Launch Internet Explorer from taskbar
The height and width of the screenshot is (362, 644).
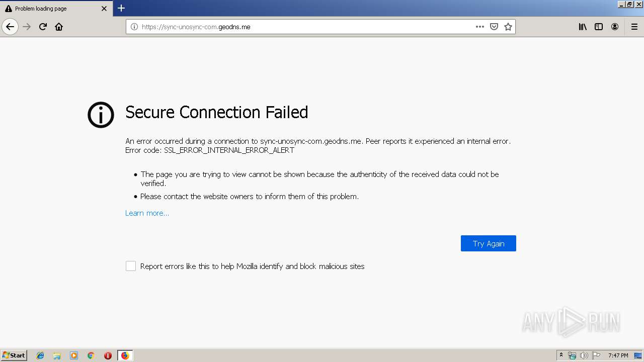(x=40, y=355)
